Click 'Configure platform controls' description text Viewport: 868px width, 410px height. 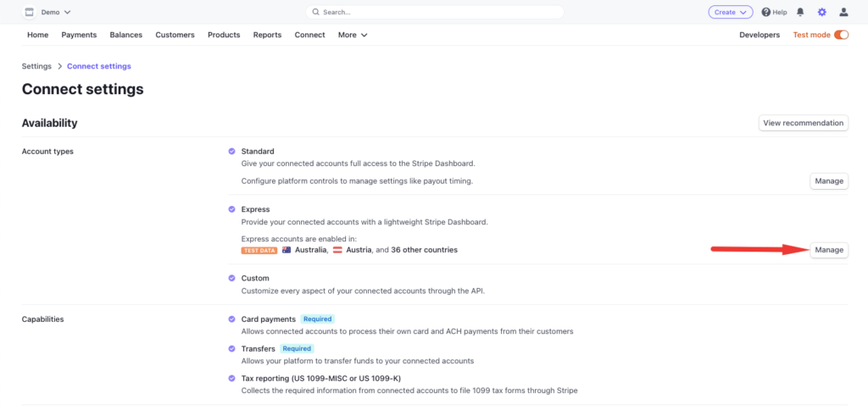(358, 181)
